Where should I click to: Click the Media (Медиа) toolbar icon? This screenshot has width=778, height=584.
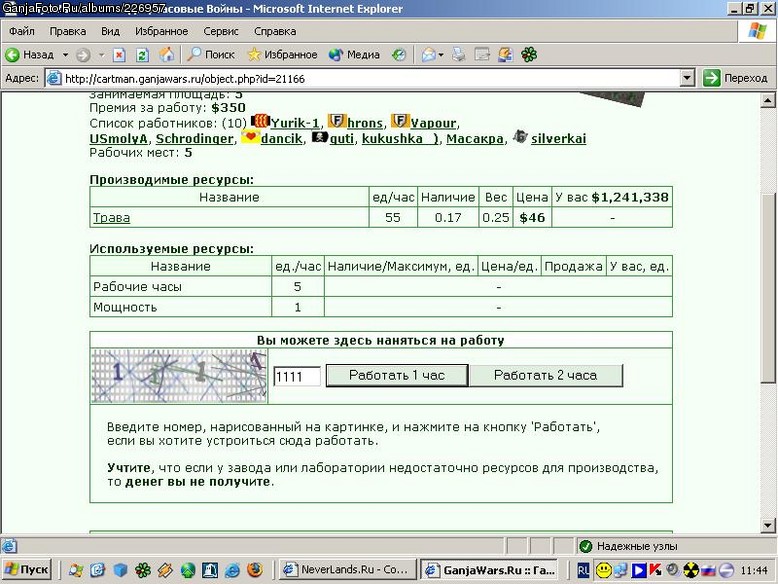354,55
